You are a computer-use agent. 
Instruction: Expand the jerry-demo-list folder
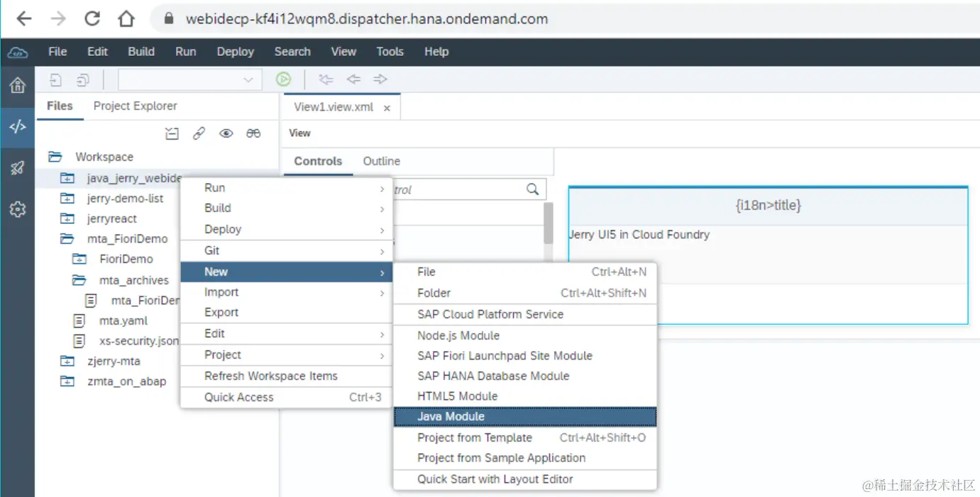67,199
